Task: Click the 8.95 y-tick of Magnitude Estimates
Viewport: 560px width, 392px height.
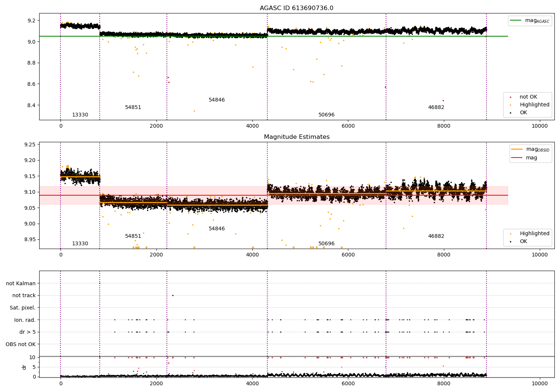Action: 31,240
